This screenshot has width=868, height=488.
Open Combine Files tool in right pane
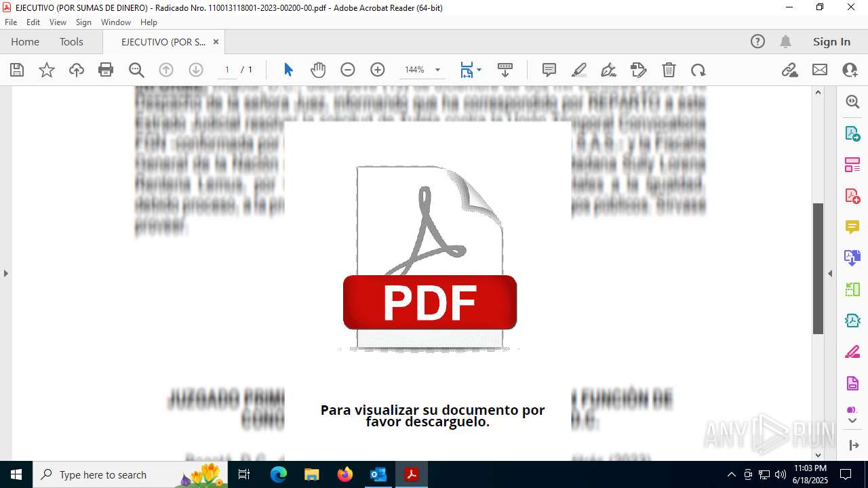(x=852, y=258)
